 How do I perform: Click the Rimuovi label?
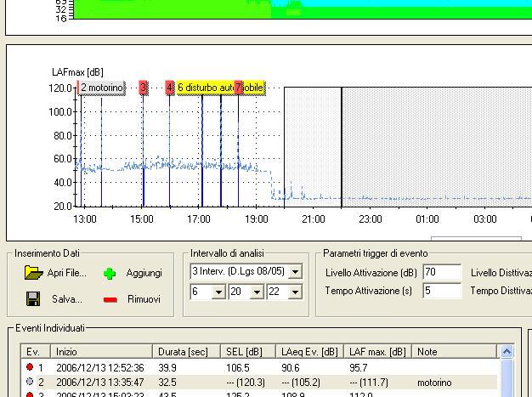(144, 299)
